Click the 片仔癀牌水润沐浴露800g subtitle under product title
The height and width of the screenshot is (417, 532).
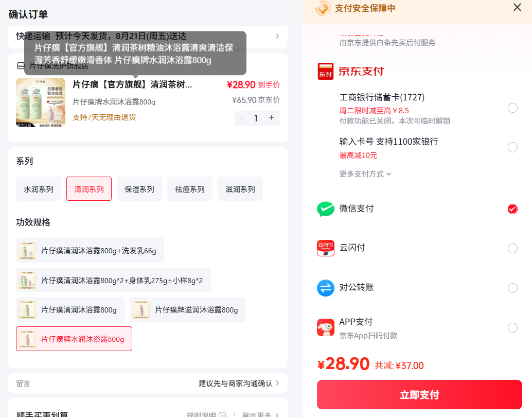tap(114, 101)
